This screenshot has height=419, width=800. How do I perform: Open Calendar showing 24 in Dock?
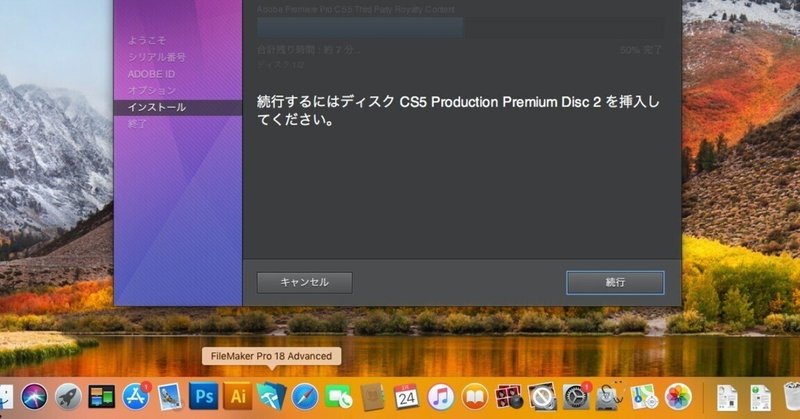click(x=407, y=397)
